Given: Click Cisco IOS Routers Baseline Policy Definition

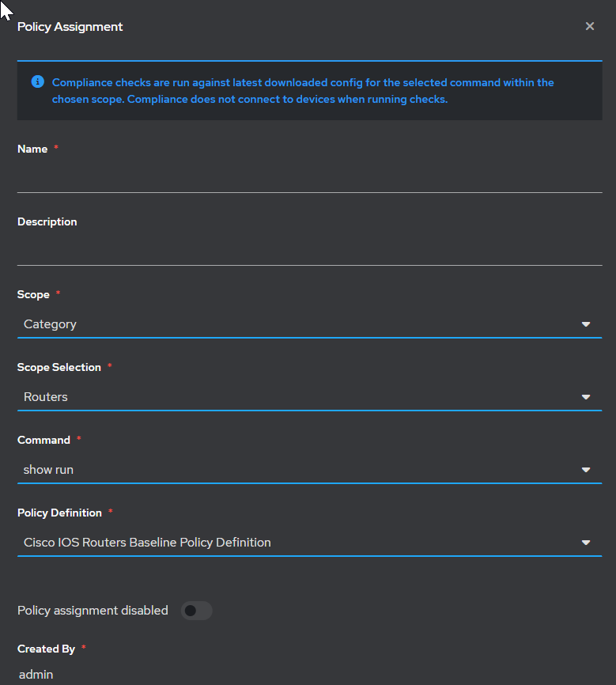Looking at the screenshot, I should [147, 542].
